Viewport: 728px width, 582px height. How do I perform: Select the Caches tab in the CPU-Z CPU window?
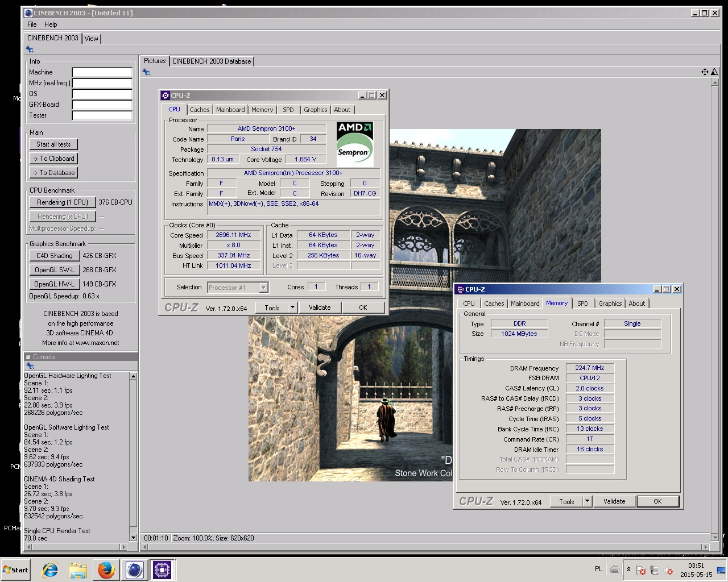tap(200, 110)
